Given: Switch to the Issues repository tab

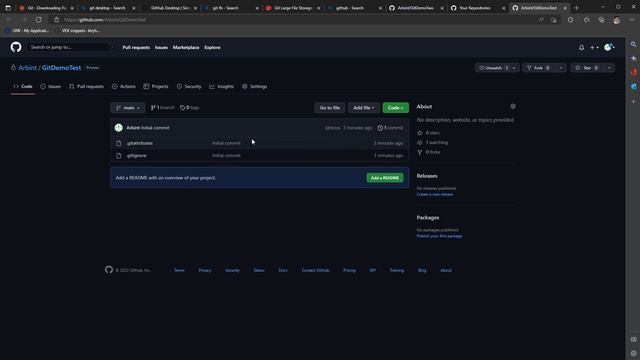Looking at the screenshot, I should [51, 87].
